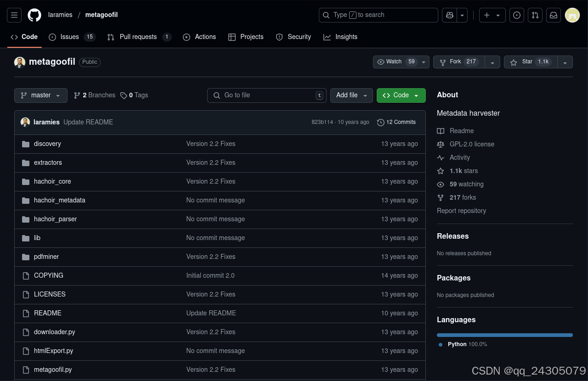
Task: Switch to the Security tab
Action: tap(294, 37)
